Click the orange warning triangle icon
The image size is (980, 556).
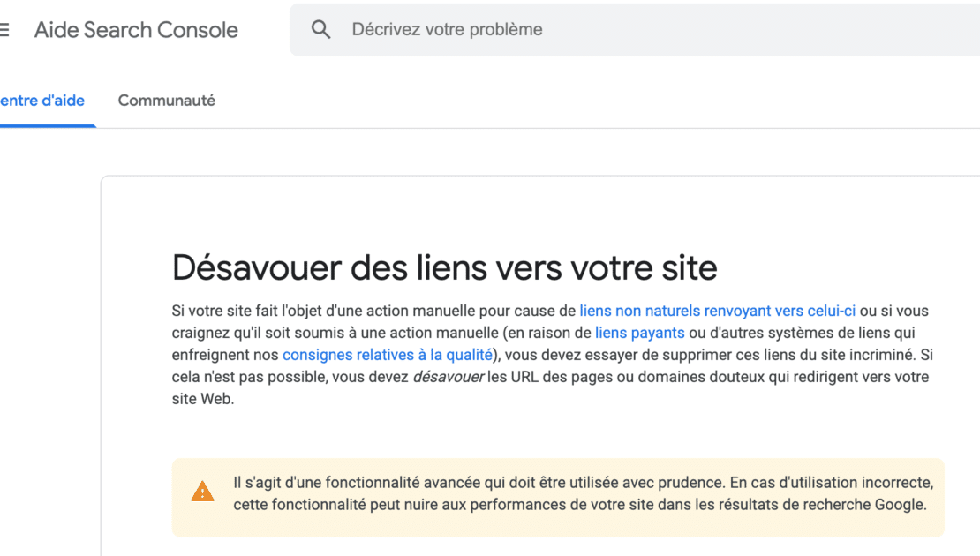[202, 492]
